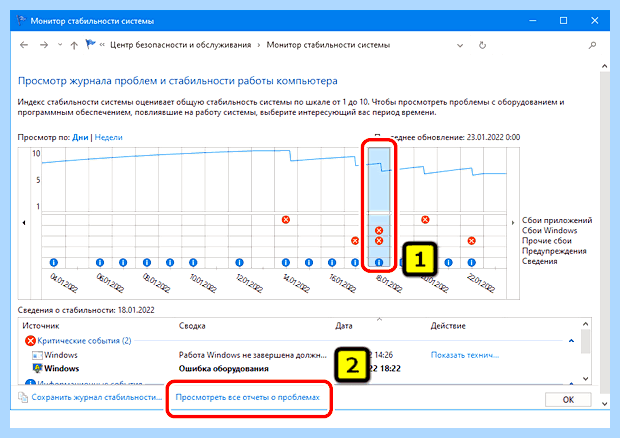Move the details list up with scrollbar arrow
The height and width of the screenshot is (438, 620).
point(586,324)
